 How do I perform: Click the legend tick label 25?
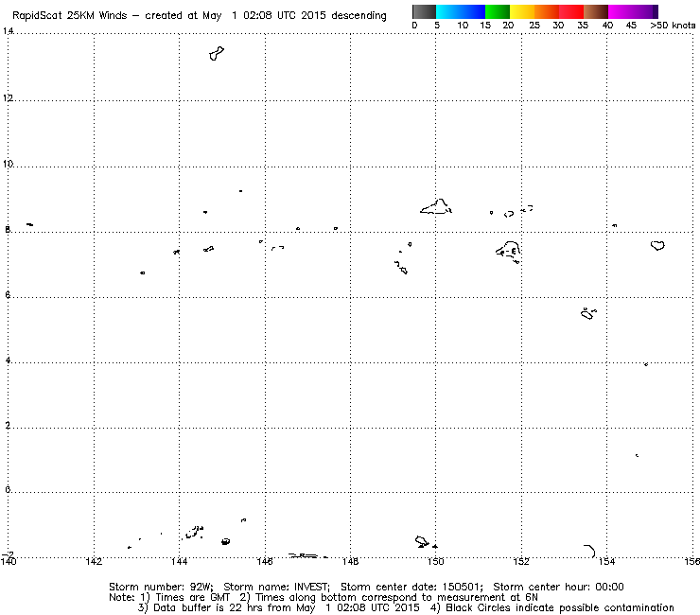(534, 25)
